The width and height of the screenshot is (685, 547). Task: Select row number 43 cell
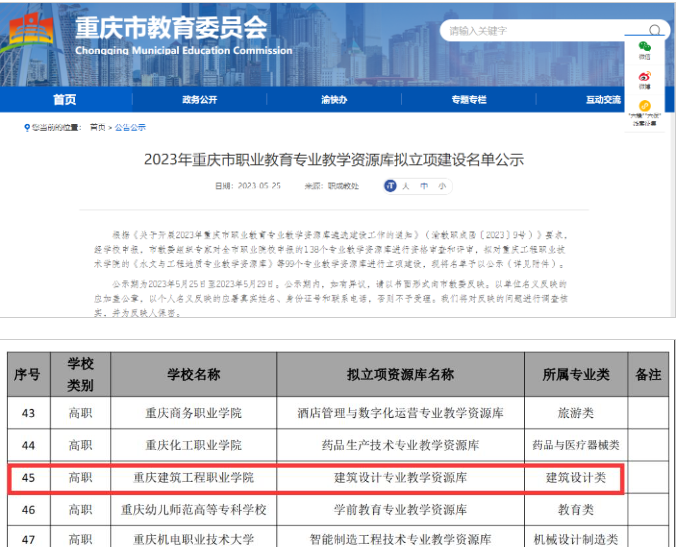click(x=29, y=413)
